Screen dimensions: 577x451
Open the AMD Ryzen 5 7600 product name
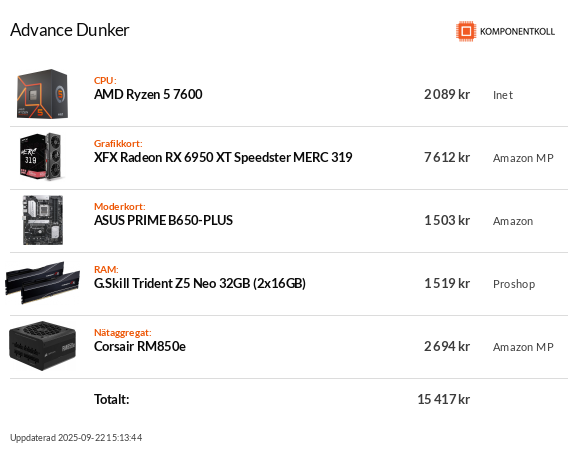tap(148, 95)
